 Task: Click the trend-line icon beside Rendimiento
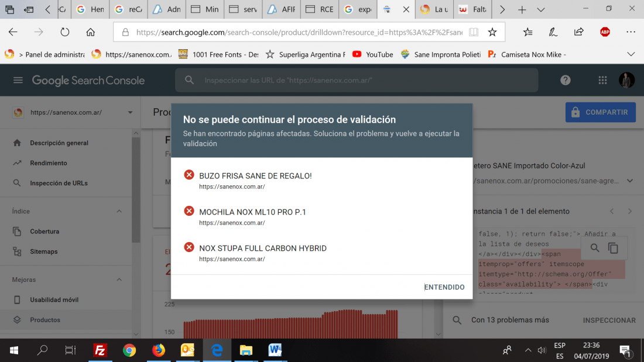[17, 163]
